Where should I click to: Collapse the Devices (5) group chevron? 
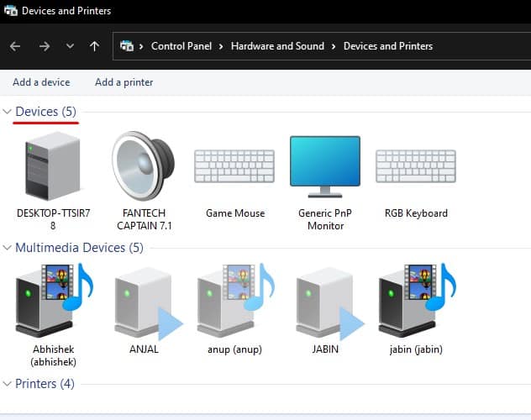7,112
